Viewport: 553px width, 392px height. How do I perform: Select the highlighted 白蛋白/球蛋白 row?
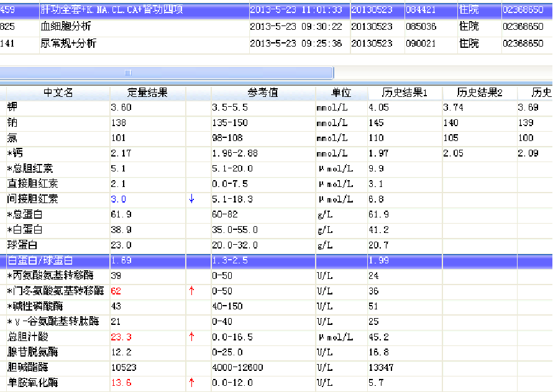tap(276, 260)
